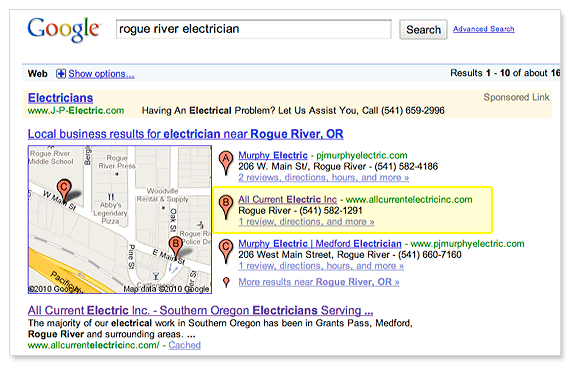Click marker C pin beside Medford Electrician listing
The width and height of the screenshot is (570, 365).
[226, 251]
